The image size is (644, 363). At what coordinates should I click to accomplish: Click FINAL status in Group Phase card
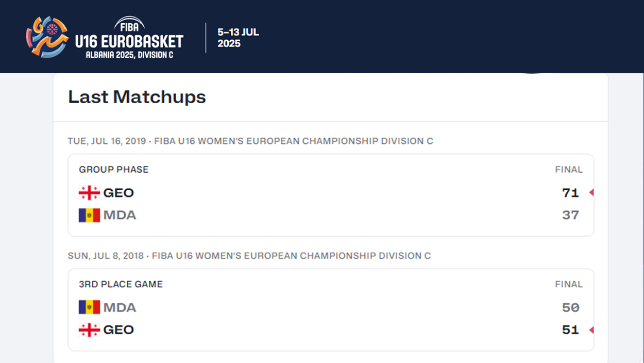569,170
